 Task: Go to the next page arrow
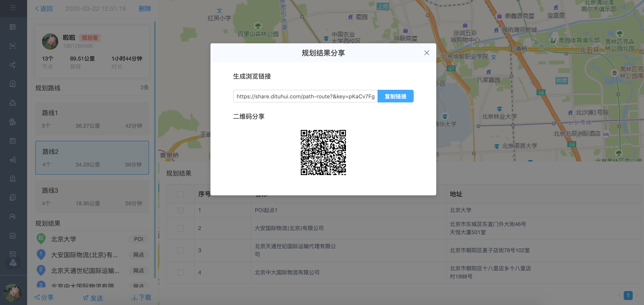pos(637,295)
